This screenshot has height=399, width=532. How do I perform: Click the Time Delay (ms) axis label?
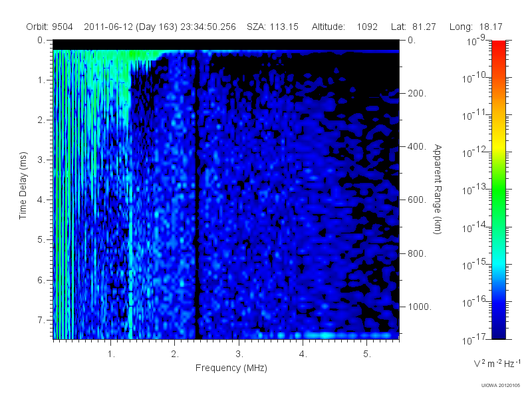(23, 186)
